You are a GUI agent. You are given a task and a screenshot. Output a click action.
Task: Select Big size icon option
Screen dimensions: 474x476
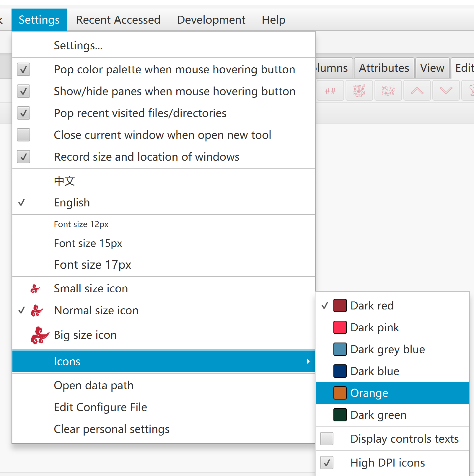164,335
